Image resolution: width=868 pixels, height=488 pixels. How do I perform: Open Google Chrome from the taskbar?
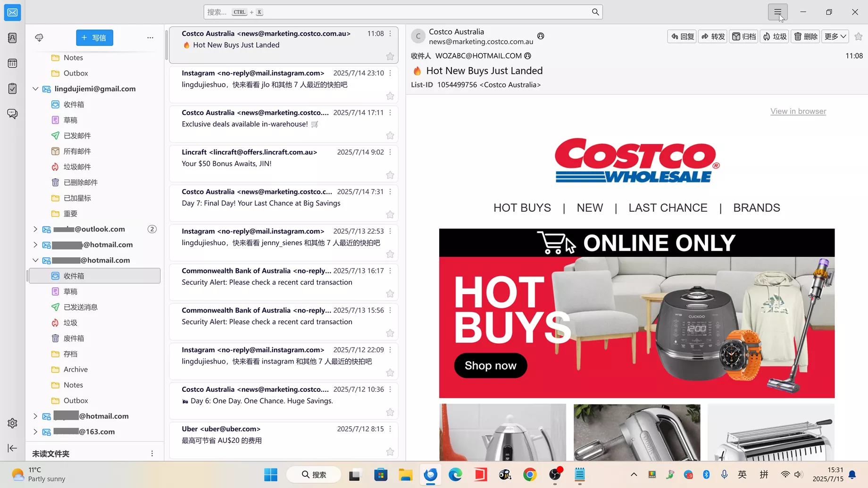tap(530, 474)
